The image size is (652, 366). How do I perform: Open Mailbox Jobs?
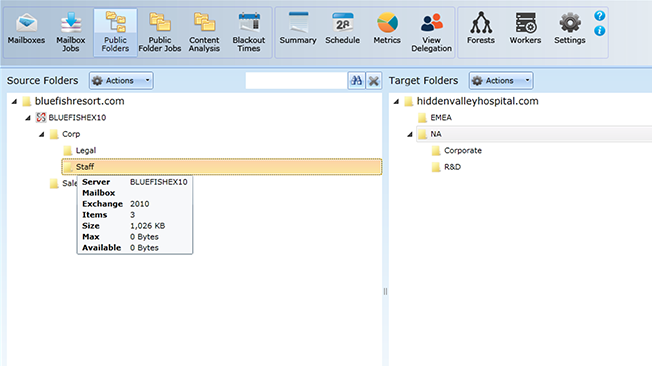(x=71, y=32)
